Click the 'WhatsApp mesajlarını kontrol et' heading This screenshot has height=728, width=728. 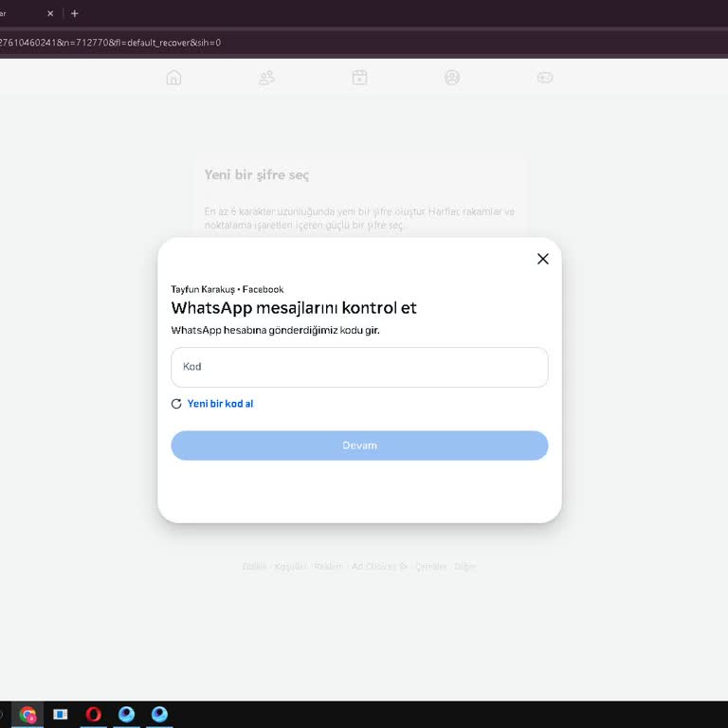[x=294, y=308]
